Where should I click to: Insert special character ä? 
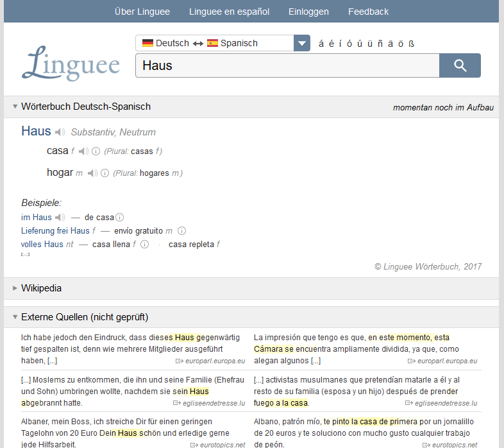pos(391,44)
